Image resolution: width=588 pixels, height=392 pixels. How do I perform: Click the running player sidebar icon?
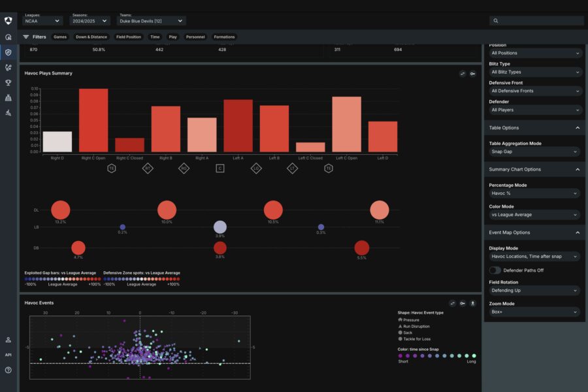pyautogui.click(x=8, y=112)
